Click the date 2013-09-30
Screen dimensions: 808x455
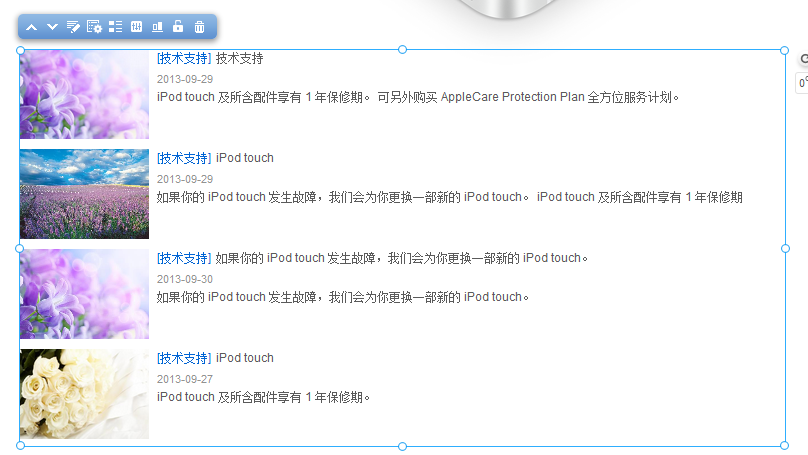coord(185,279)
